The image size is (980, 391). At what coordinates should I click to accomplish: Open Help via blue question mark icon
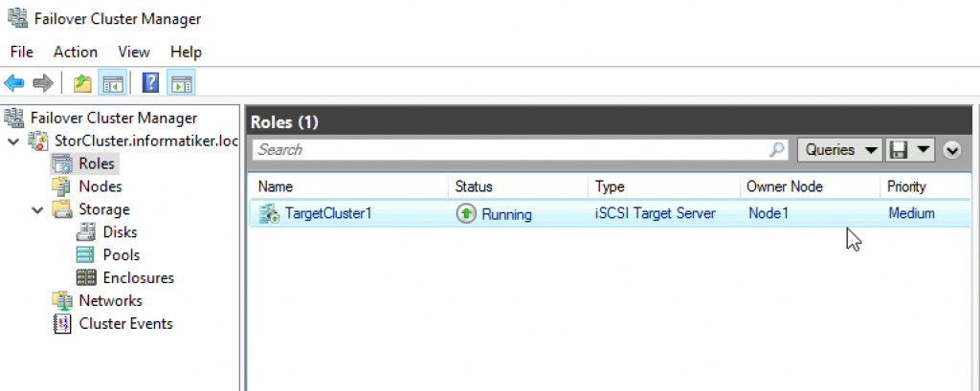150,82
